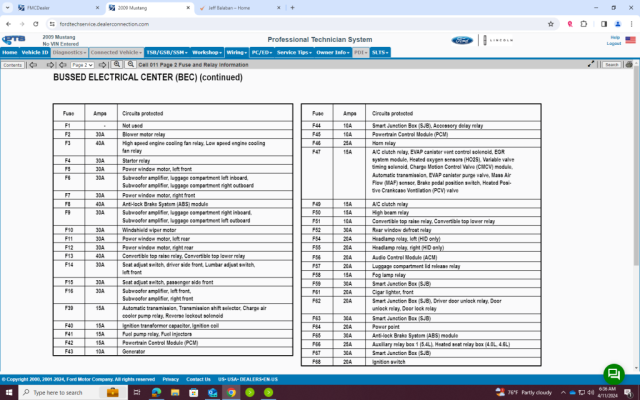Expand document view with fullscreen arrows icon
640x400 pixels.
click(x=591, y=64)
